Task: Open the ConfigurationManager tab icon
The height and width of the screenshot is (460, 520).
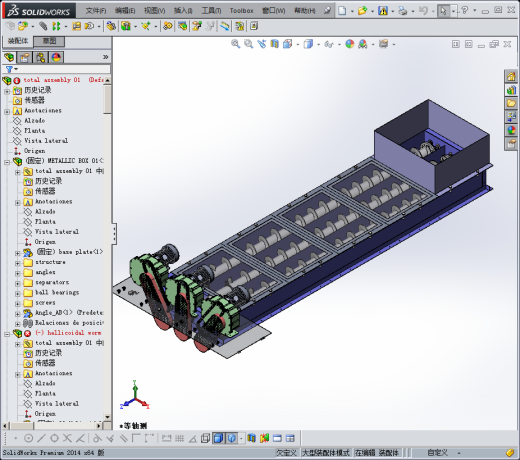Action: 40,58
